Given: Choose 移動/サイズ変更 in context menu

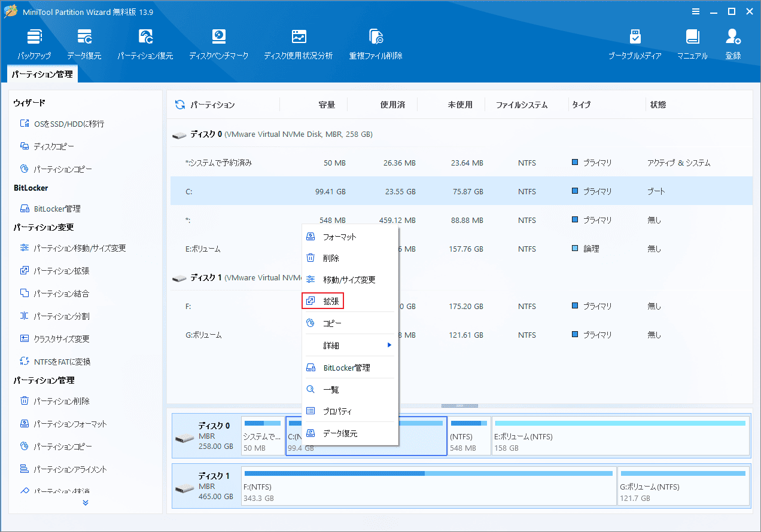Looking at the screenshot, I should (x=351, y=280).
